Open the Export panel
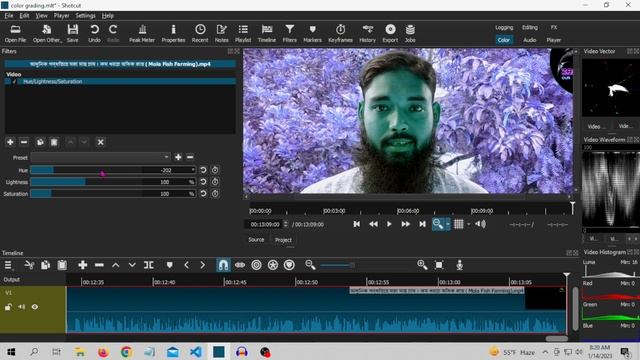 tap(390, 33)
